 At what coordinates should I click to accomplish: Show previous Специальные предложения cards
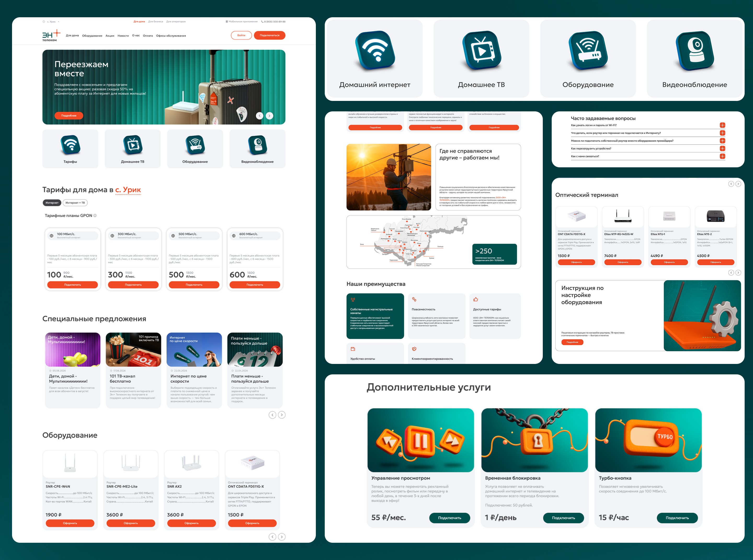pos(272,415)
